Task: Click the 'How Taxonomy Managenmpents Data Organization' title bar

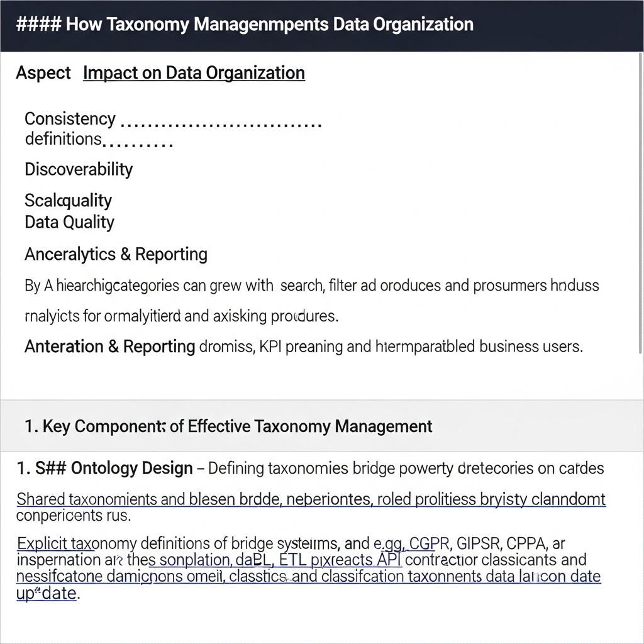Action: pyautogui.click(x=244, y=25)
